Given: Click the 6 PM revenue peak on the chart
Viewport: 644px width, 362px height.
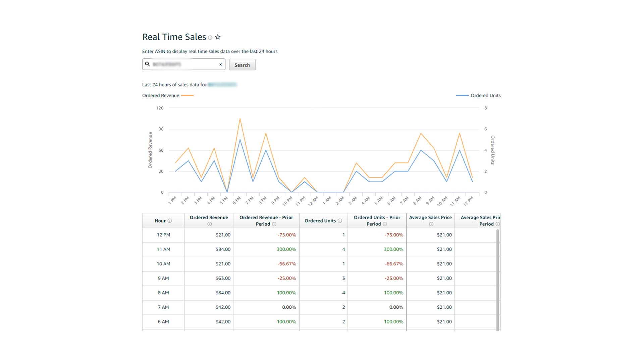Looking at the screenshot, I should tap(239, 119).
